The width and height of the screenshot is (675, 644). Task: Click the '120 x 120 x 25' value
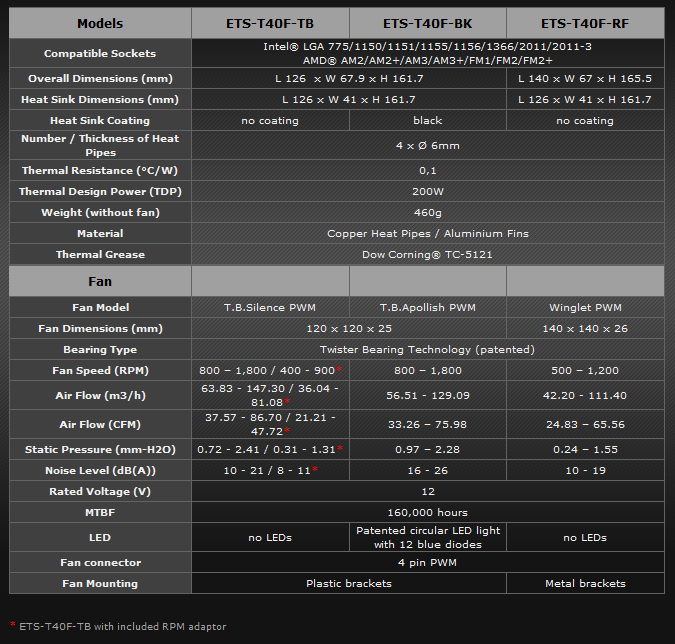coord(349,328)
